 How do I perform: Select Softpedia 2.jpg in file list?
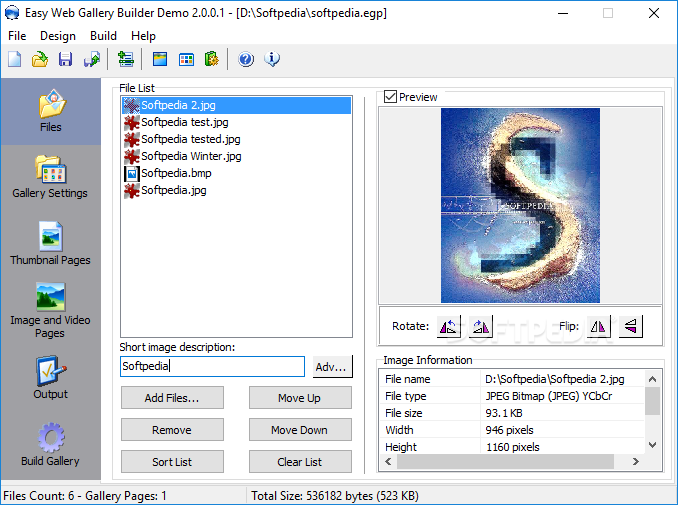point(237,105)
